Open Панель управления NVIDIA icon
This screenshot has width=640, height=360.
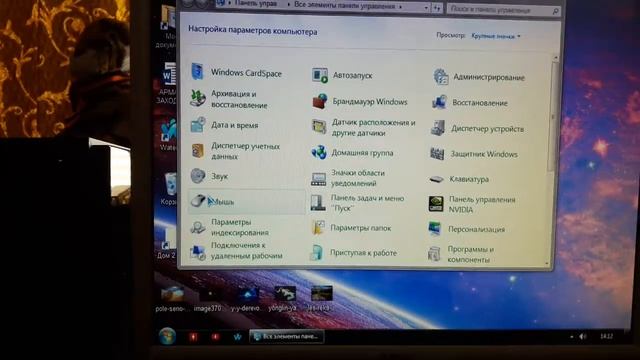(x=436, y=204)
